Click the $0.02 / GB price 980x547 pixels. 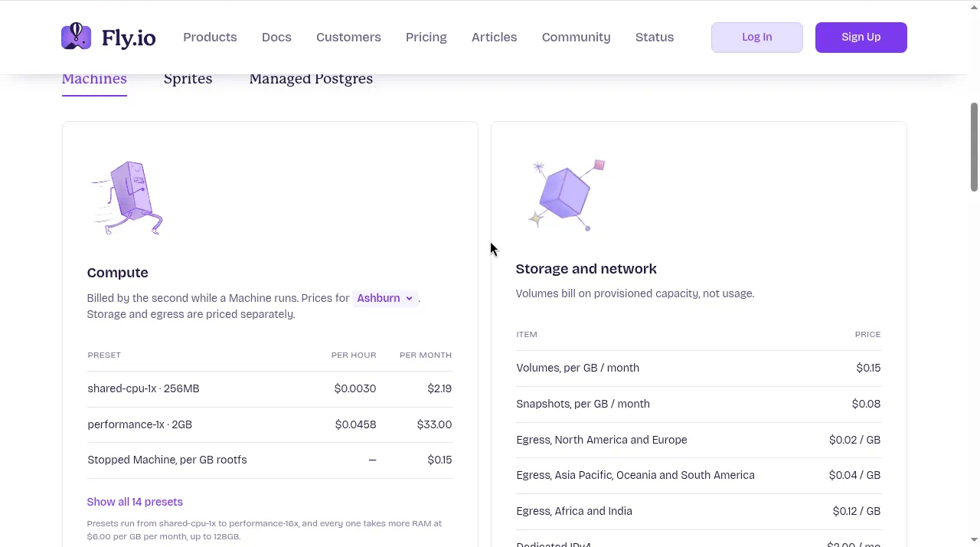coord(854,440)
